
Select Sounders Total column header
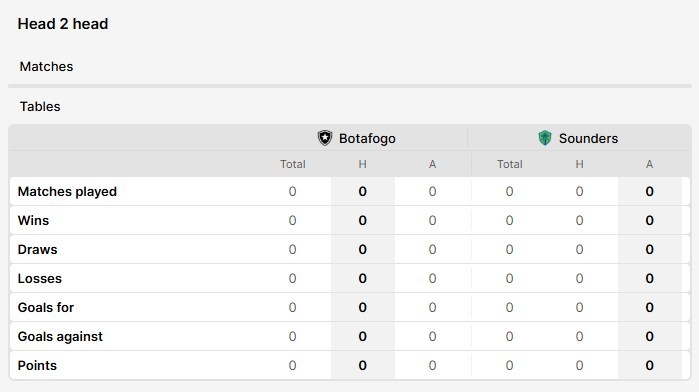(510, 164)
